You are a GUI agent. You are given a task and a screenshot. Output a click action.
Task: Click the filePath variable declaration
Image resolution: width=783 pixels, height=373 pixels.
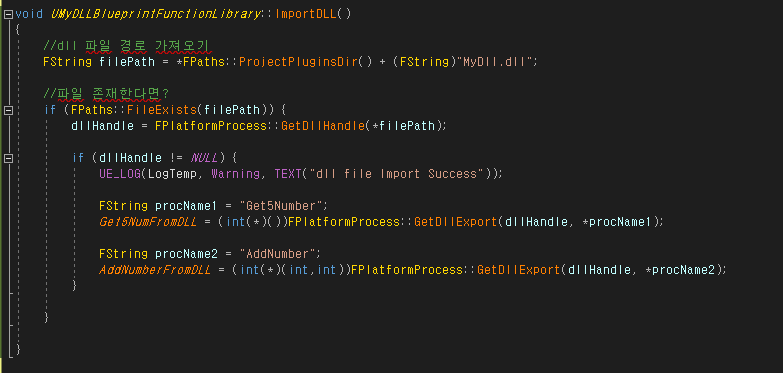pos(127,62)
